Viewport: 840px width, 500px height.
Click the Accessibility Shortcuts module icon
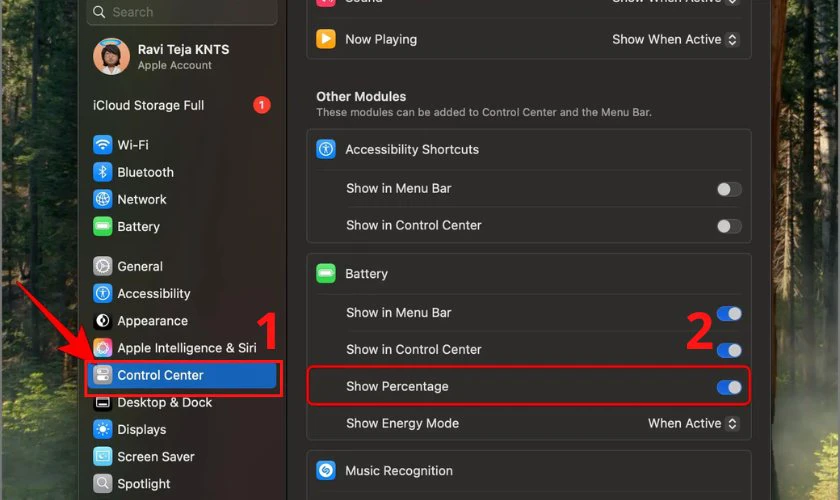(x=326, y=150)
